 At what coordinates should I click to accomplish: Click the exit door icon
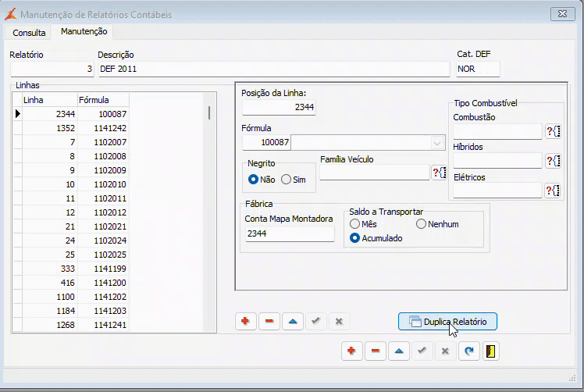click(x=490, y=351)
